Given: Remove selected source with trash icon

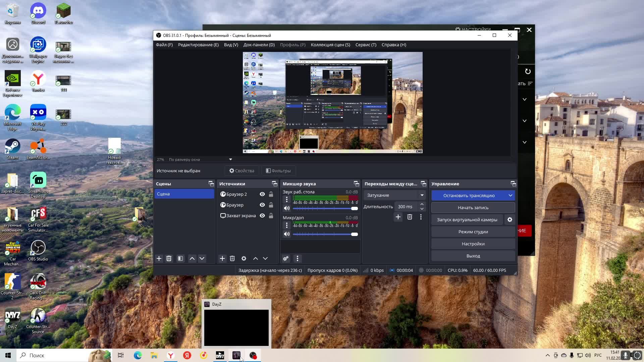Looking at the screenshot, I should pyautogui.click(x=232, y=258).
